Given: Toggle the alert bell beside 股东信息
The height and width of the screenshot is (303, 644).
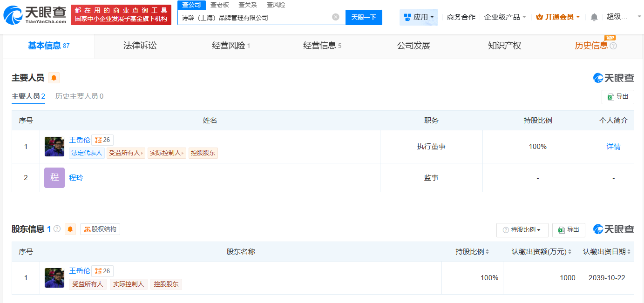Looking at the screenshot, I should pos(70,229).
